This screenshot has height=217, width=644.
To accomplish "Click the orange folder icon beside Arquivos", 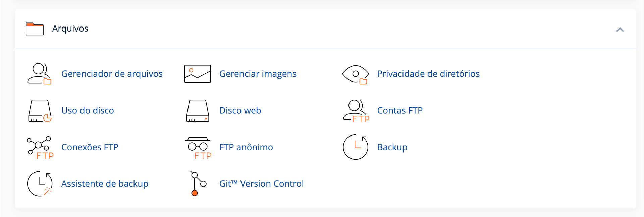I will pyautogui.click(x=35, y=29).
